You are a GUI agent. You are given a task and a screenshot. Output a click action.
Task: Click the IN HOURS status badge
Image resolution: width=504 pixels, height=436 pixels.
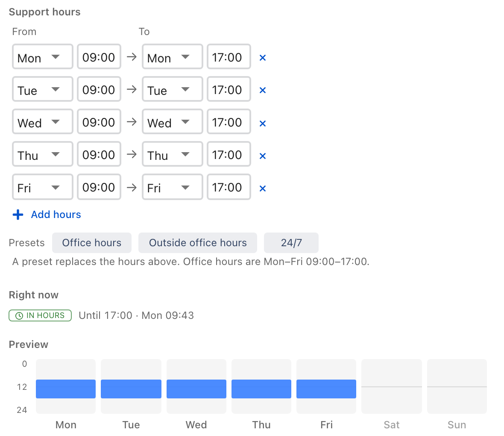coord(40,315)
